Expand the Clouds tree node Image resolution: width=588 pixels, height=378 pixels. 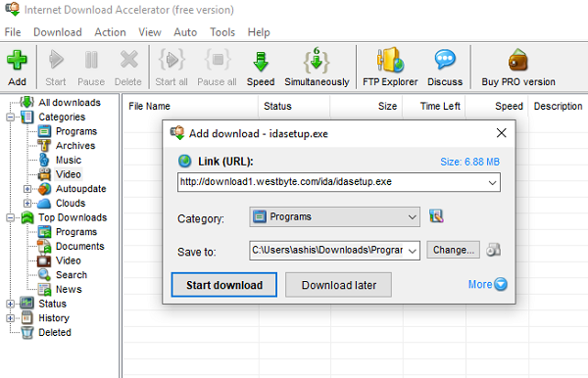click(27, 203)
